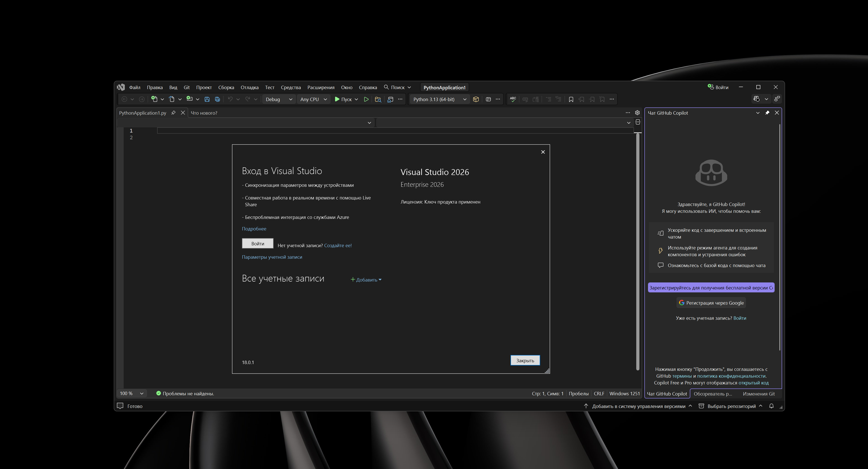
Task: Switch to the Изменения Git tab
Action: coord(759,394)
